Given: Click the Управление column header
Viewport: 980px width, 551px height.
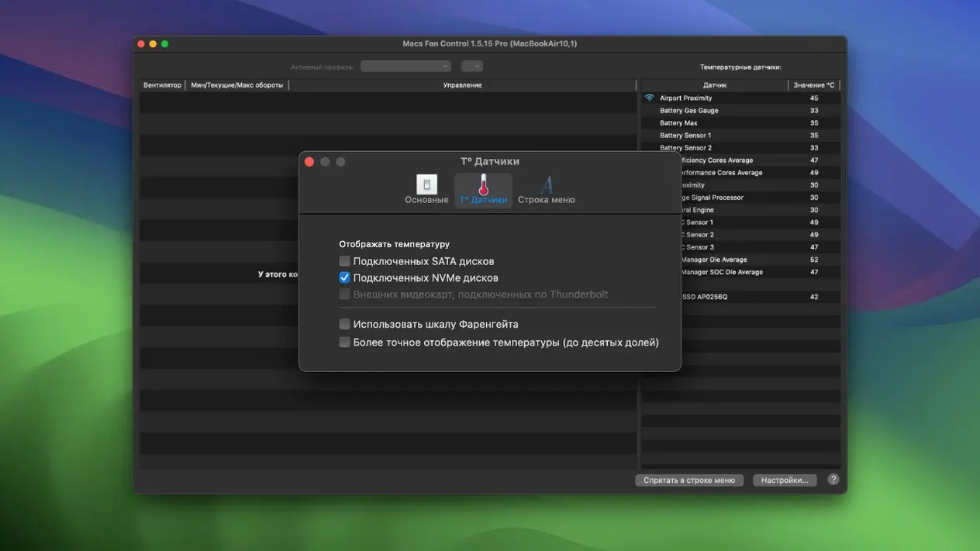Looking at the screenshot, I should pyautogui.click(x=463, y=85).
